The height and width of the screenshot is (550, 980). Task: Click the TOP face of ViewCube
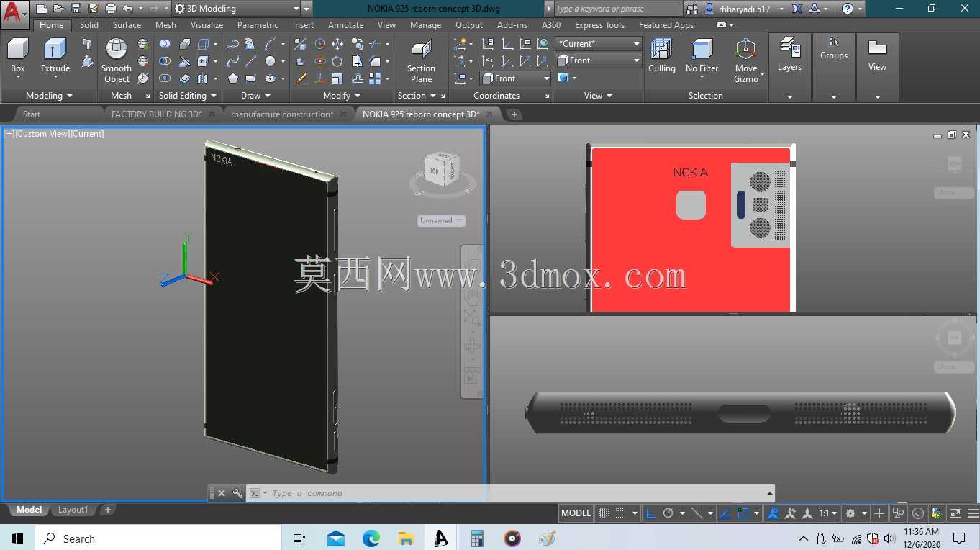coord(434,171)
